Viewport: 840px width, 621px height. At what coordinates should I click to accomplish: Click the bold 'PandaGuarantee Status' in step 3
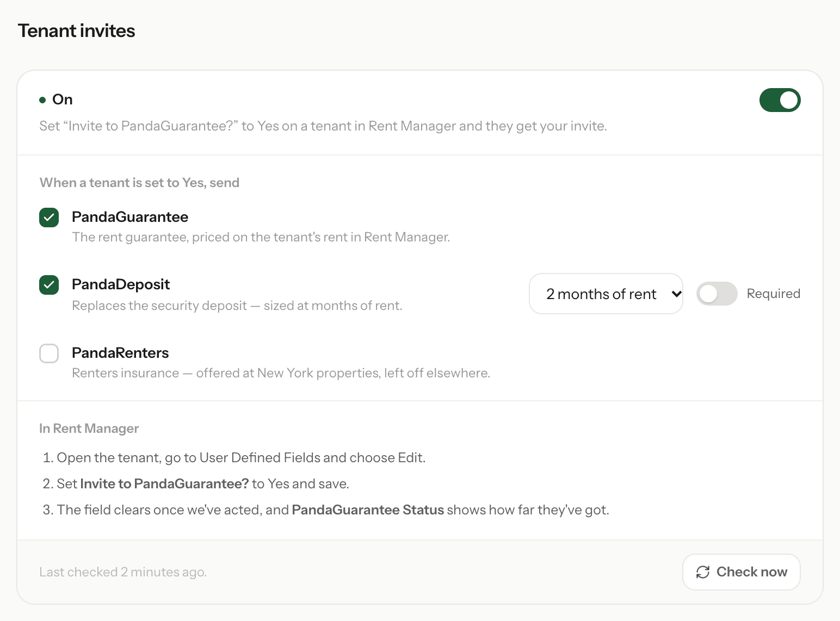[368, 510]
